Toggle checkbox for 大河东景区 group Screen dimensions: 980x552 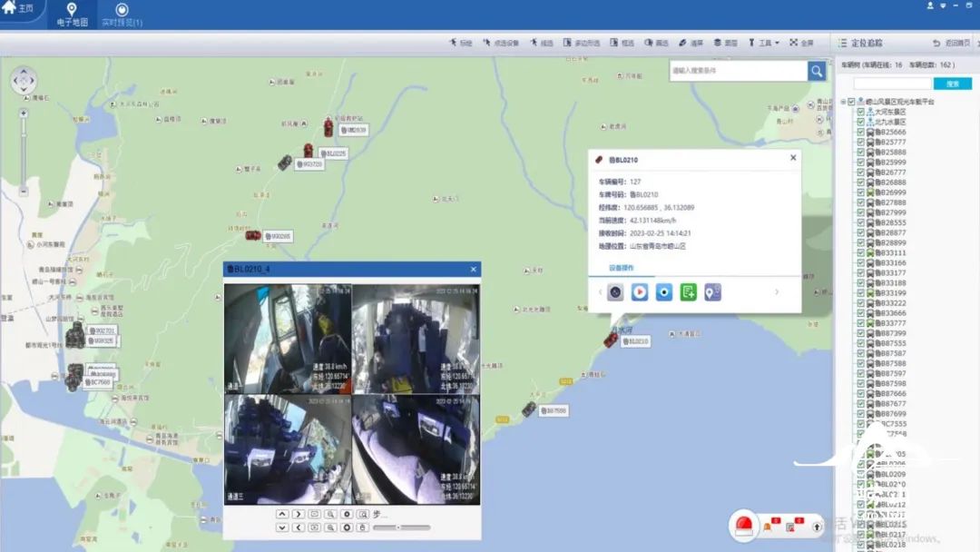tap(860, 112)
